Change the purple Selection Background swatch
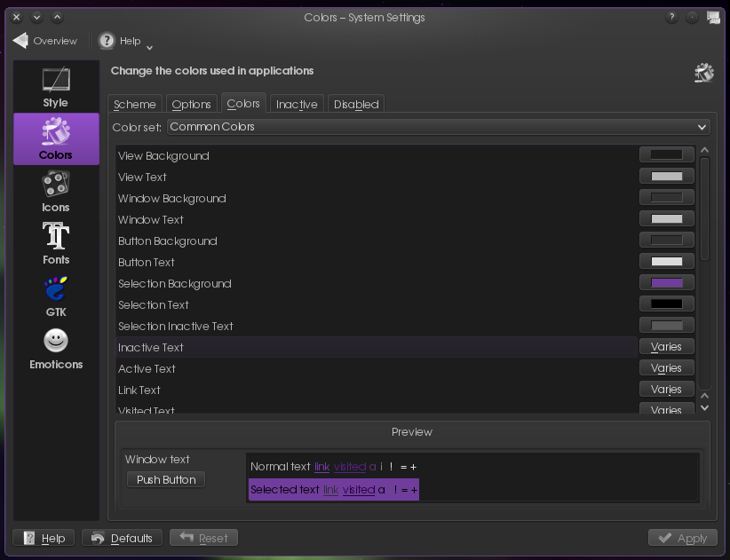The width and height of the screenshot is (730, 560). pyautogui.click(x=667, y=283)
